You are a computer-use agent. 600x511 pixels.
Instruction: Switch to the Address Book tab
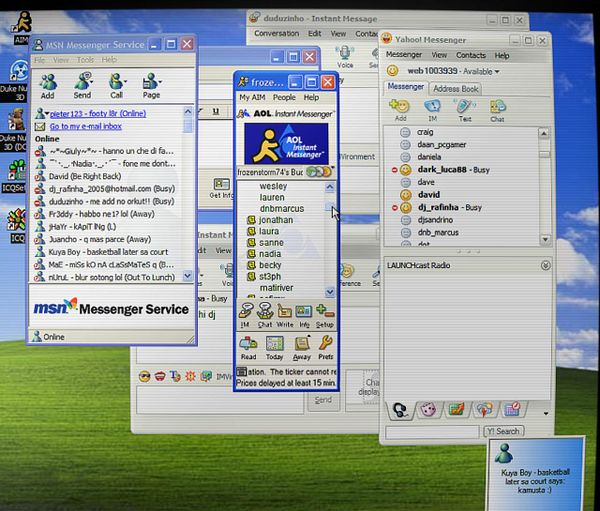pyautogui.click(x=455, y=89)
